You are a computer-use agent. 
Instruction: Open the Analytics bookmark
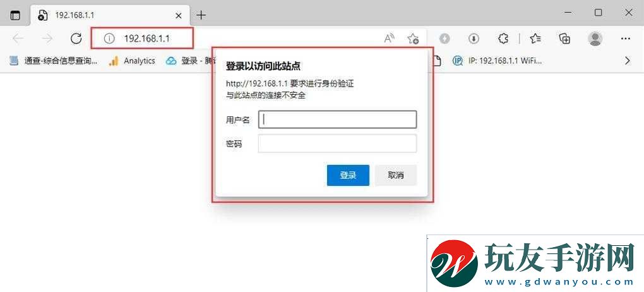(132, 61)
